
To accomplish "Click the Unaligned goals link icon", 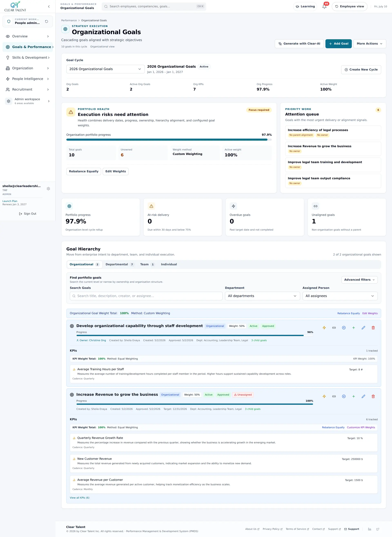I will pos(315,206).
